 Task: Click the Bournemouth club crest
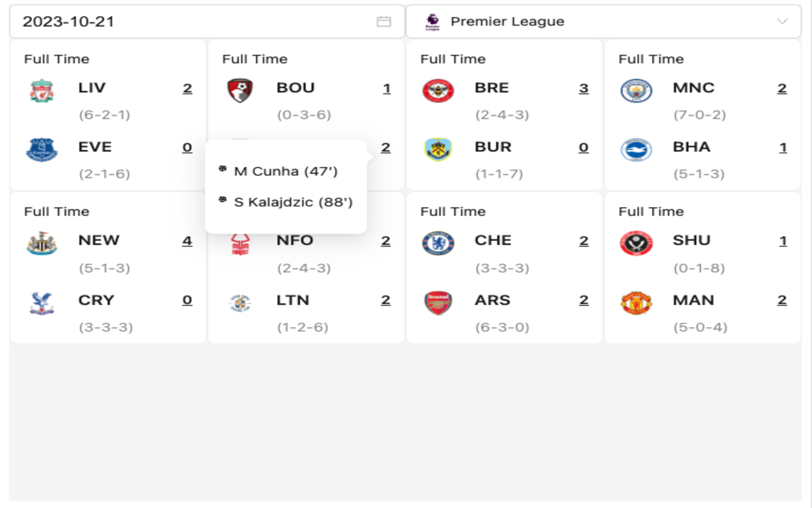click(x=240, y=89)
